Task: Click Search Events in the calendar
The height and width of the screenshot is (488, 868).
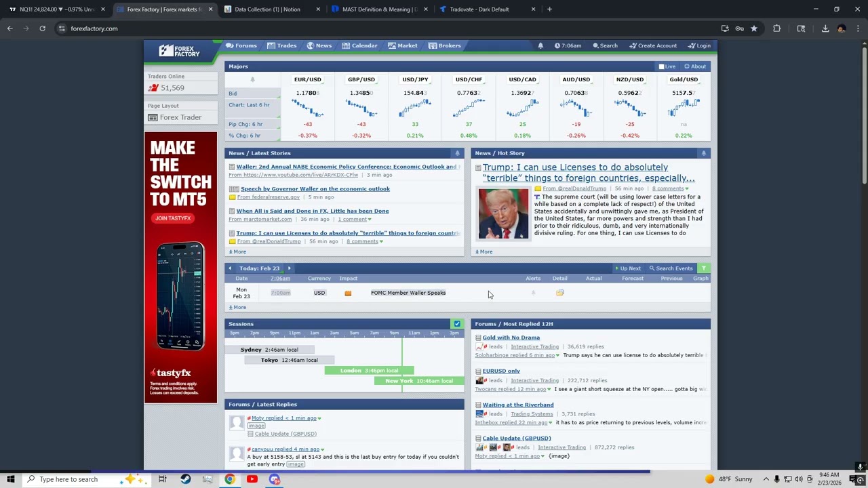Action: click(x=671, y=268)
